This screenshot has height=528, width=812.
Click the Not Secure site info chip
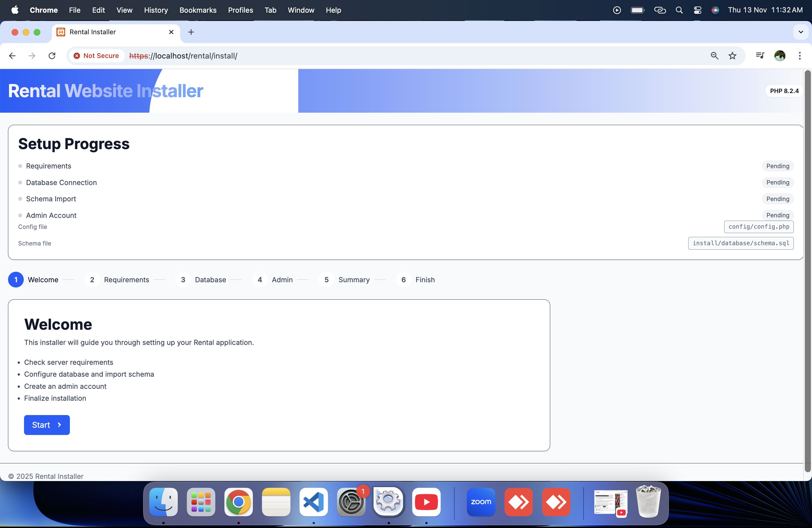click(x=96, y=56)
